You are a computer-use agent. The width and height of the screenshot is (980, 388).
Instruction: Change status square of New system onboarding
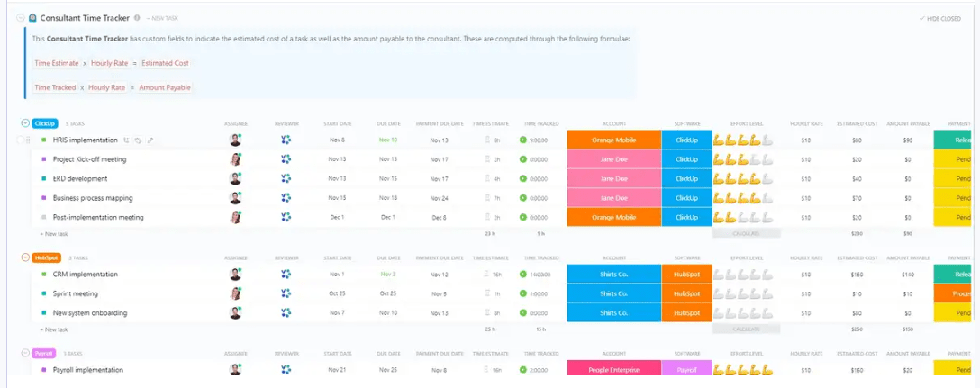(x=44, y=313)
